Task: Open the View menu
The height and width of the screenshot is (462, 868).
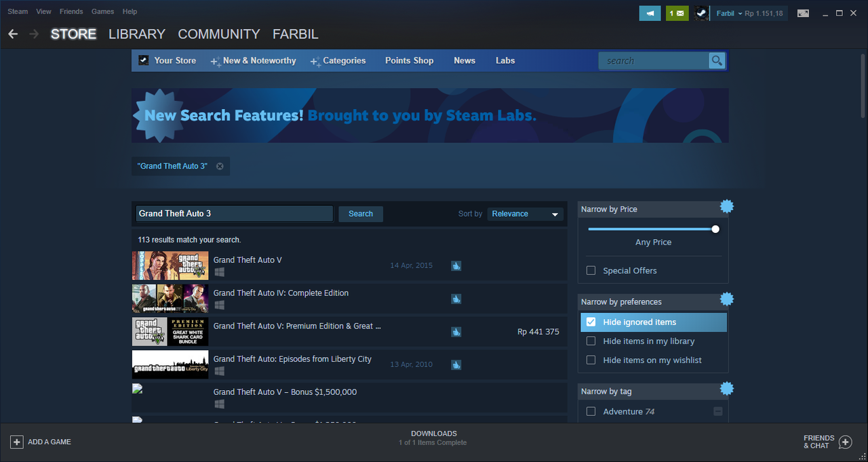Action: [x=43, y=12]
